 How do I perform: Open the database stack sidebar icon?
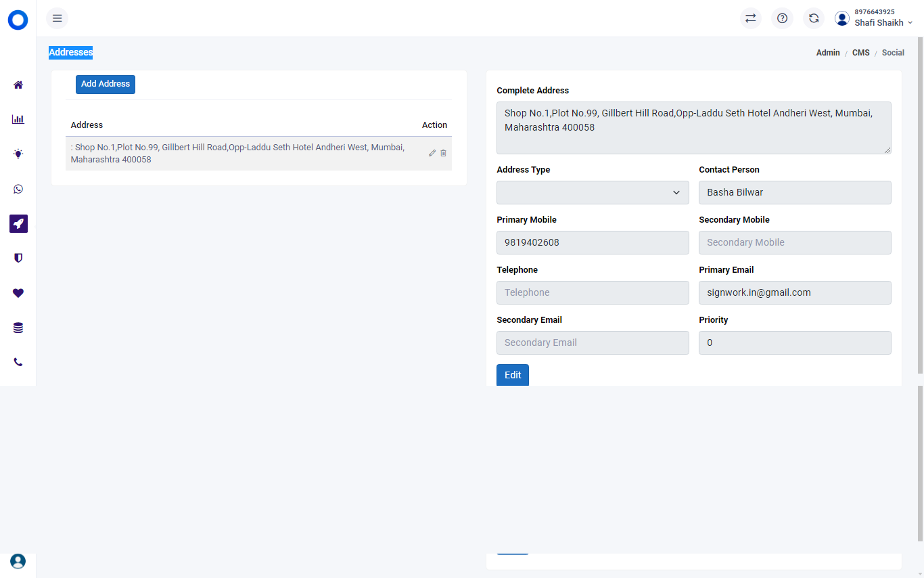pyautogui.click(x=18, y=328)
